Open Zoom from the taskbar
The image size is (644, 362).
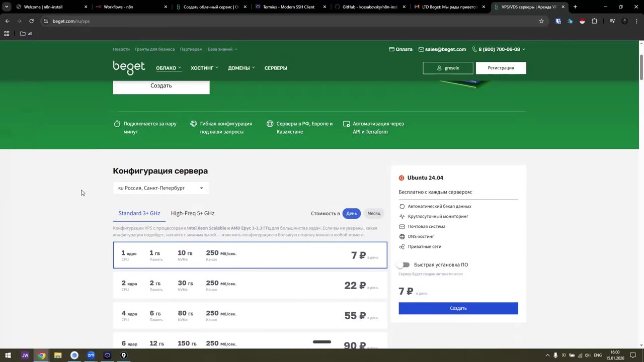click(91, 355)
